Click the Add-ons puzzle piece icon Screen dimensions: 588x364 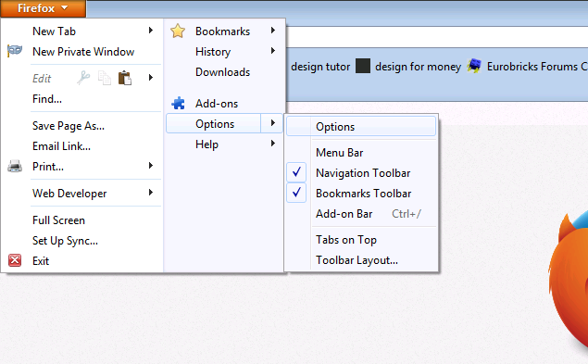[x=178, y=103]
